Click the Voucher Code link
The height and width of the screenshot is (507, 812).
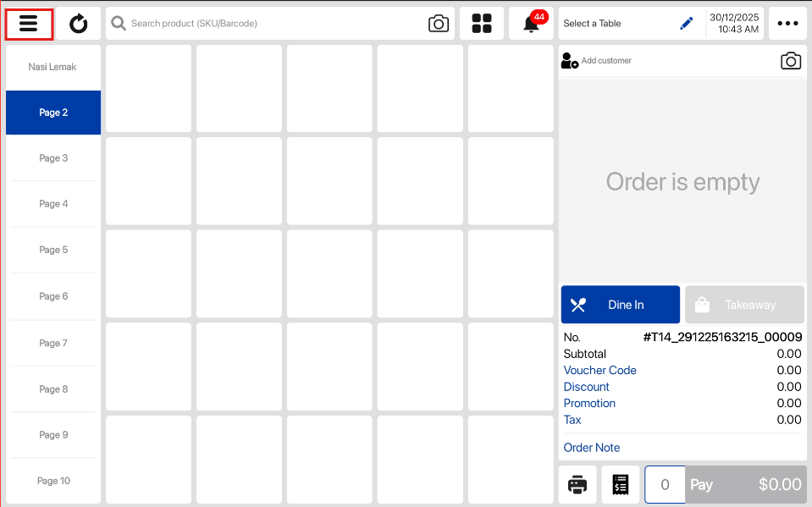599,370
